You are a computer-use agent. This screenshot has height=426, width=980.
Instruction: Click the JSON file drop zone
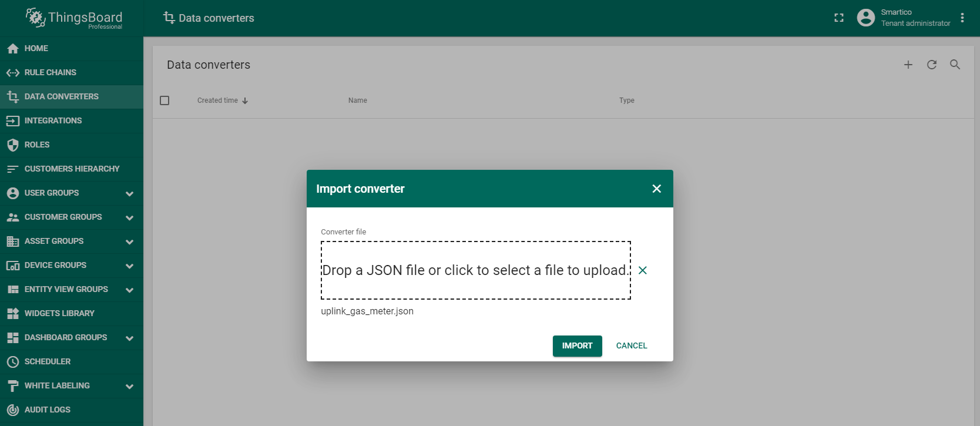pyautogui.click(x=475, y=270)
